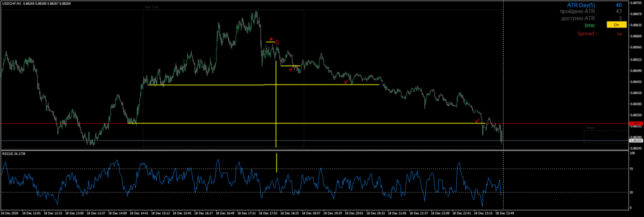The image size is (644, 217).
Task: Click 0.88705 on the price scale
Action: [x=636, y=2]
